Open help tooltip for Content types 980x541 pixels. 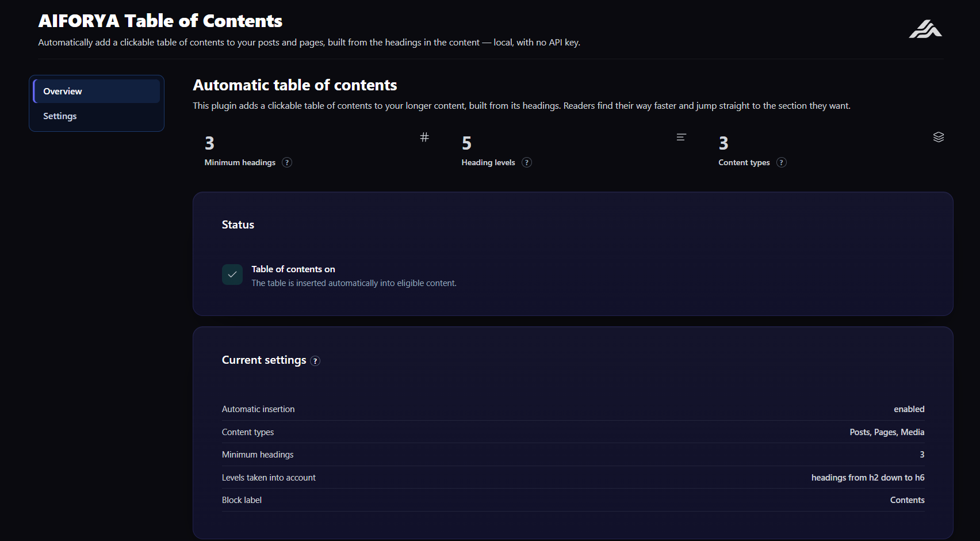(x=781, y=162)
